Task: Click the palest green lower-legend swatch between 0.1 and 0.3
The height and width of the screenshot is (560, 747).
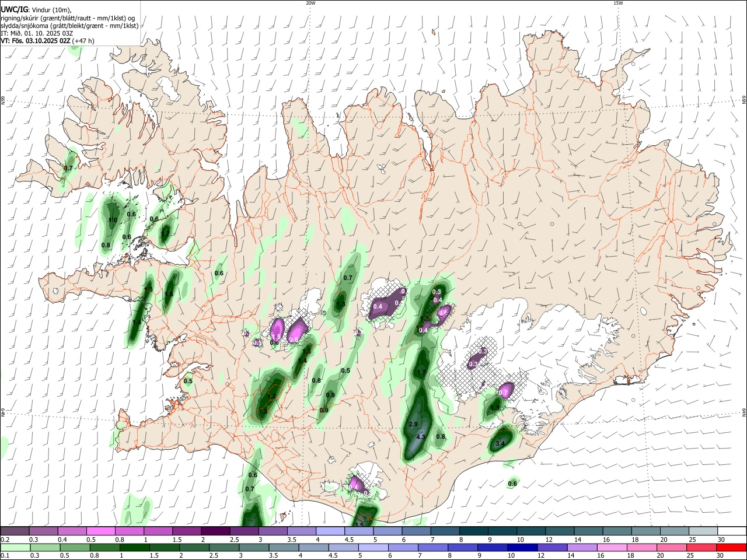Action: (x=15, y=547)
